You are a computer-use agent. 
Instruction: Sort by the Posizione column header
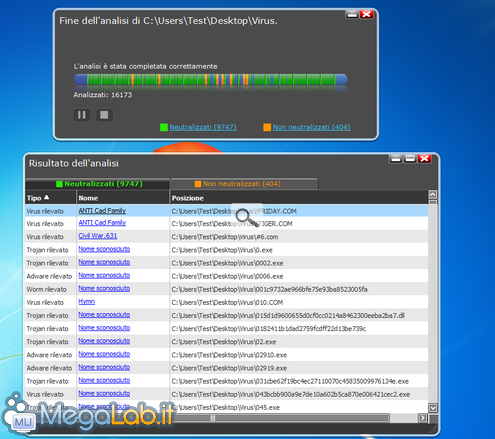tap(299, 198)
